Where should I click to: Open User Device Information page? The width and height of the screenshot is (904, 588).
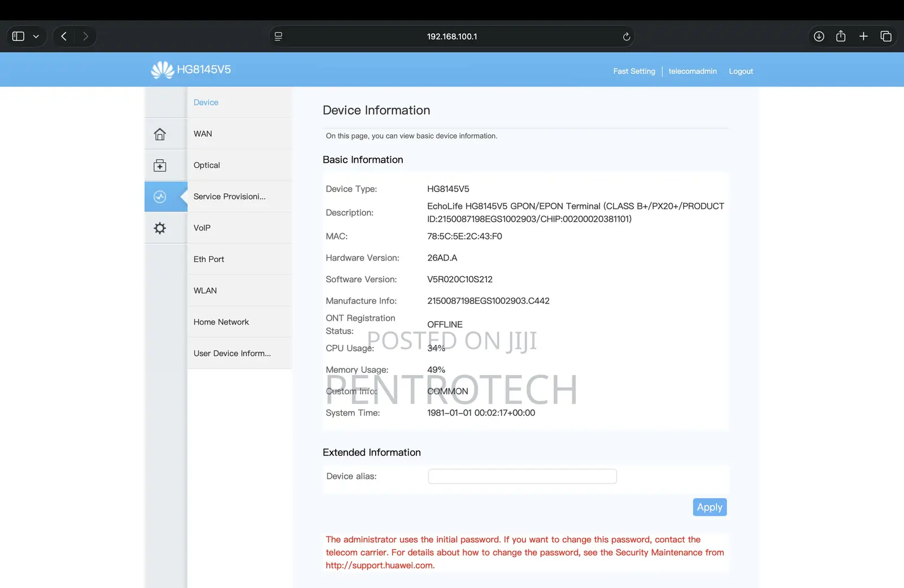[x=240, y=353]
